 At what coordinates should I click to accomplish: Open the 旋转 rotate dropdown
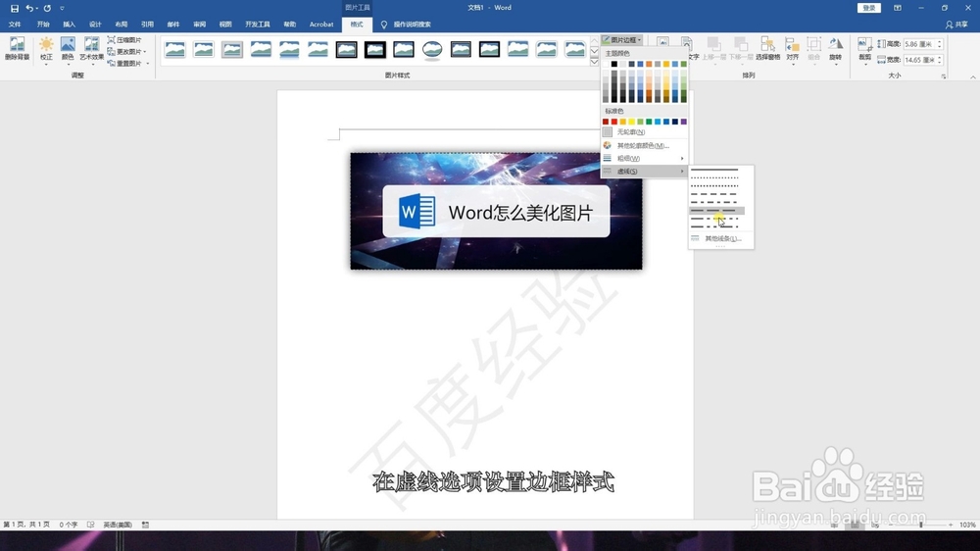tap(835, 50)
